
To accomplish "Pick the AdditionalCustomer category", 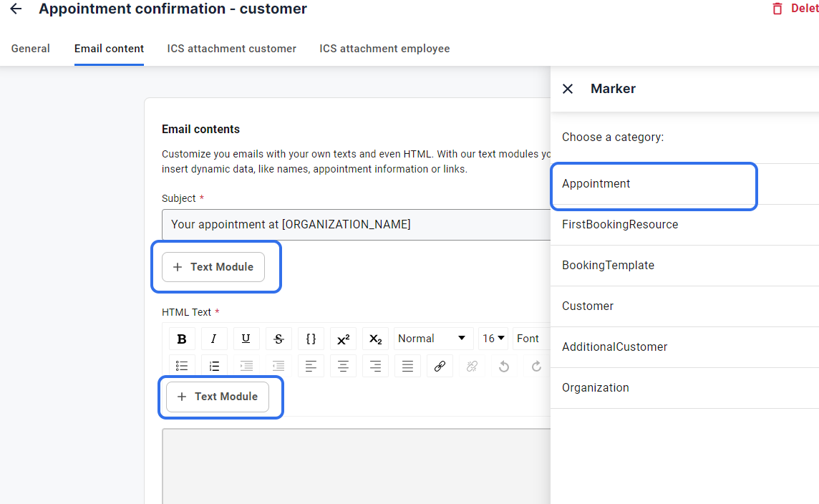I will (684, 346).
